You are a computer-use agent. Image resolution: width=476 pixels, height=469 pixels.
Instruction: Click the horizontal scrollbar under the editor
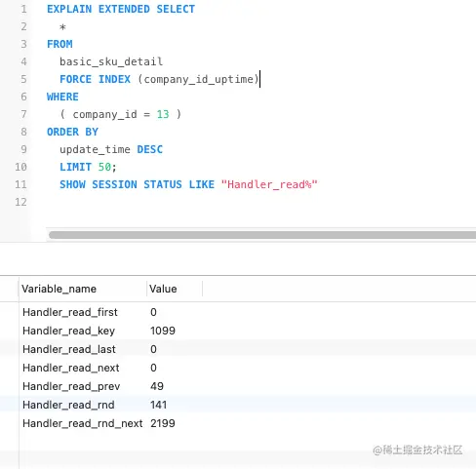tap(262, 235)
